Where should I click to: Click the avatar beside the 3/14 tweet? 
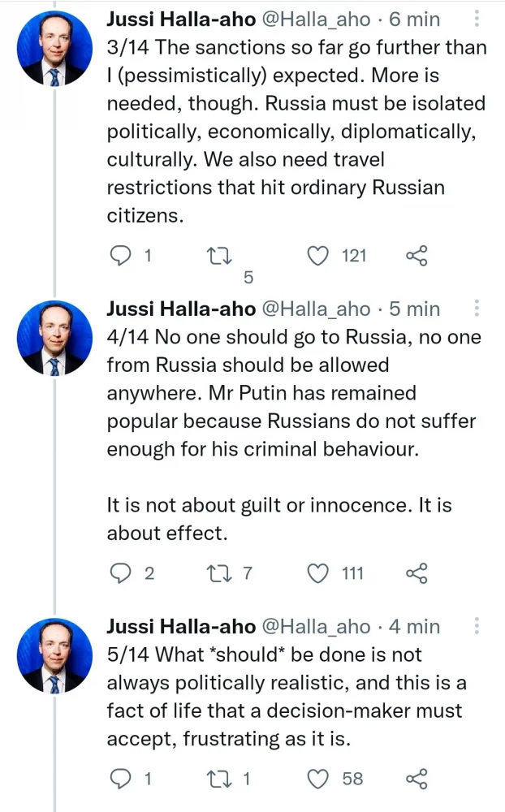tap(54, 49)
